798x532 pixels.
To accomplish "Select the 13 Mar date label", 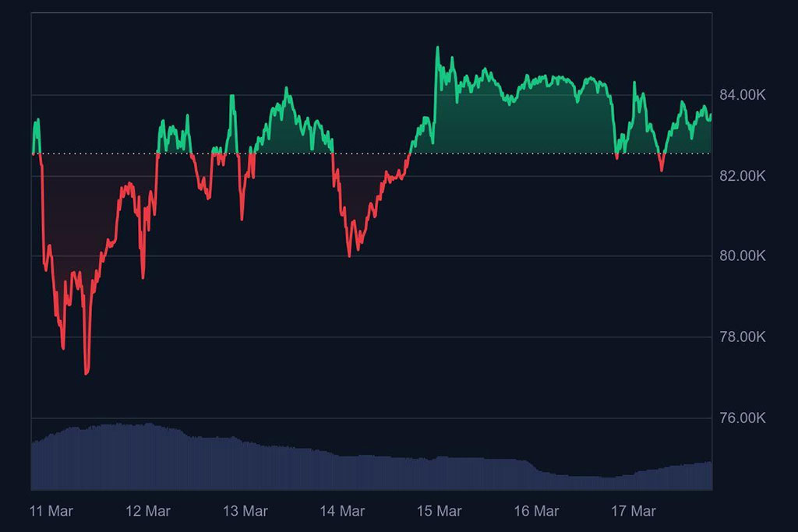I will coord(245,511).
